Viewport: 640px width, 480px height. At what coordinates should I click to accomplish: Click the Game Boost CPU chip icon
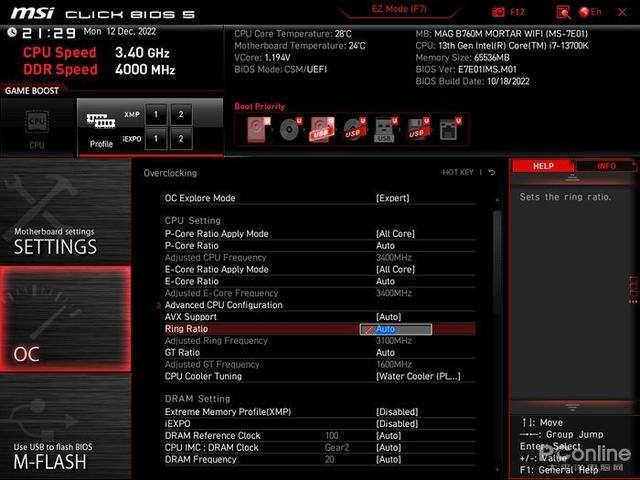(x=37, y=122)
